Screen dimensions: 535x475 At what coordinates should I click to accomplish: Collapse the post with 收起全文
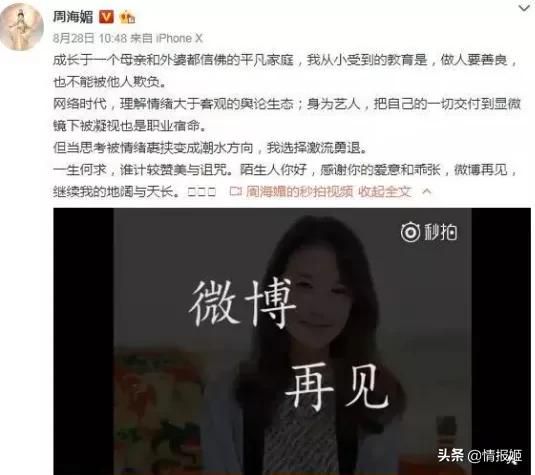pos(385,191)
